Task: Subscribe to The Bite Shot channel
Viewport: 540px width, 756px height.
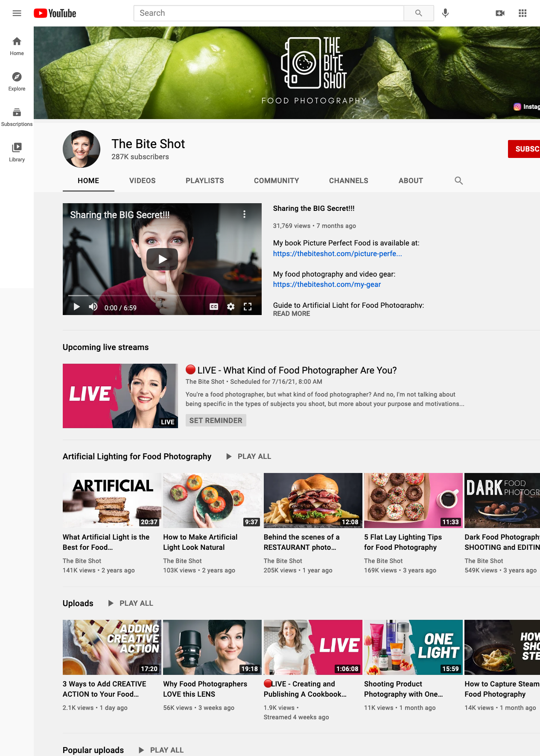Action: pos(524,149)
